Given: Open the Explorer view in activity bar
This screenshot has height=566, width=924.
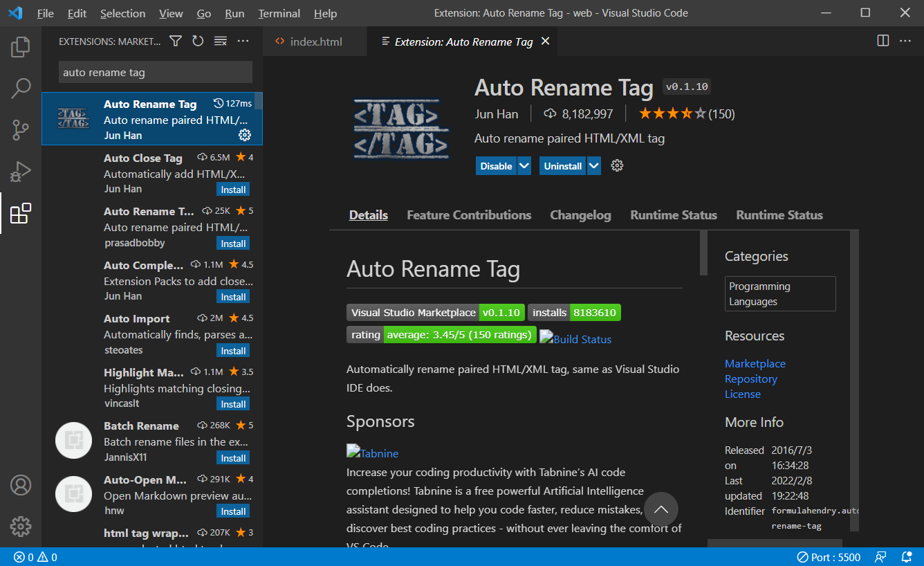Looking at the screenshot, I should click(21, 47).
